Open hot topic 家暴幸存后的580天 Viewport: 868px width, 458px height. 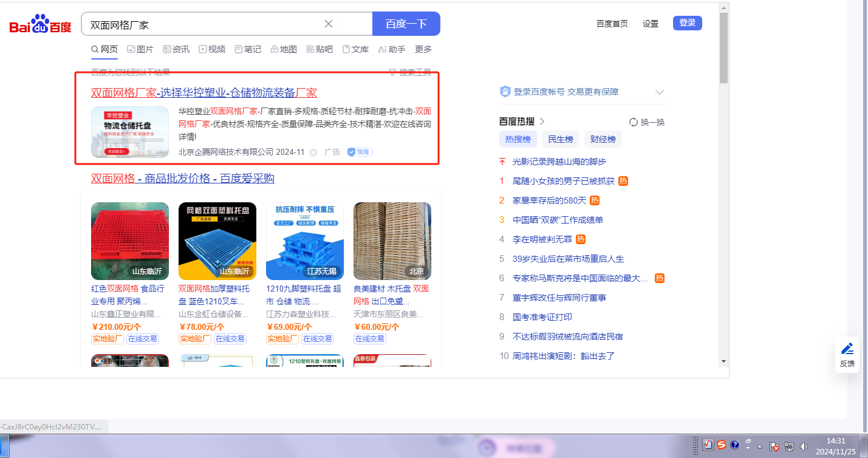point(550,200)
